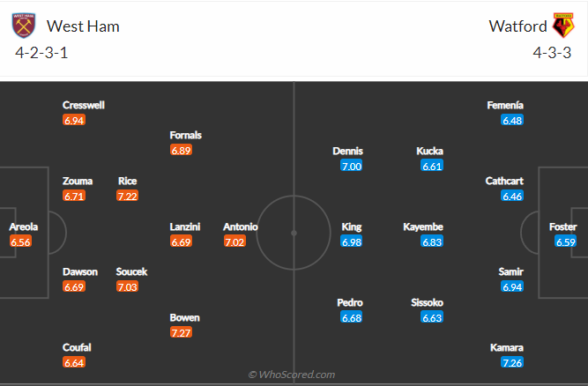Viewport: 588px width, 386px height.
Task: Open the WhoScored.com watermark link
Action: (x=292, y=375)
